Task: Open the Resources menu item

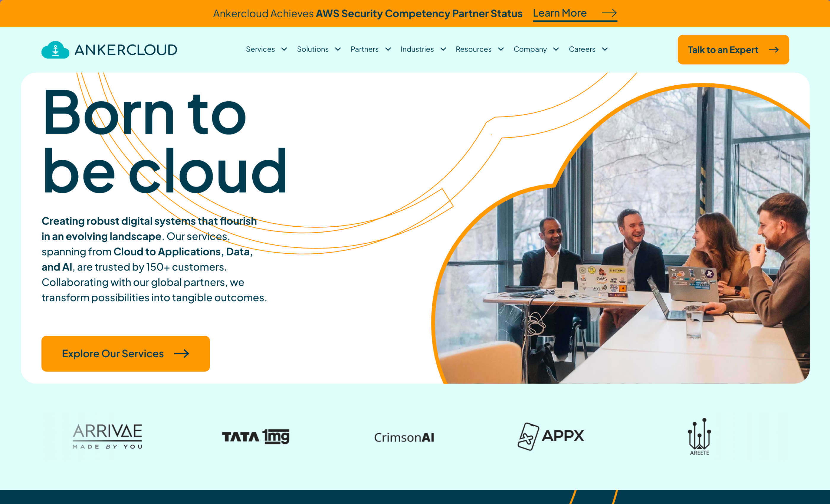Action: click(473, 49)
